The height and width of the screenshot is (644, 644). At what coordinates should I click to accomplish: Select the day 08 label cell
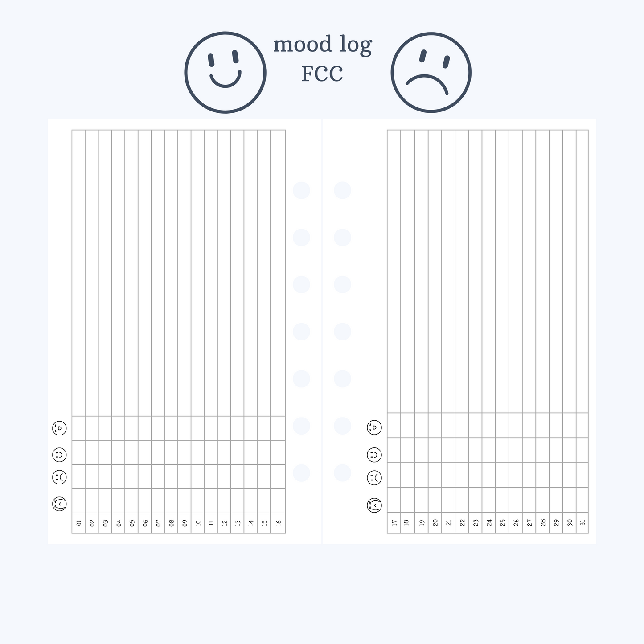pyautogui.click(x=172, y=523)
